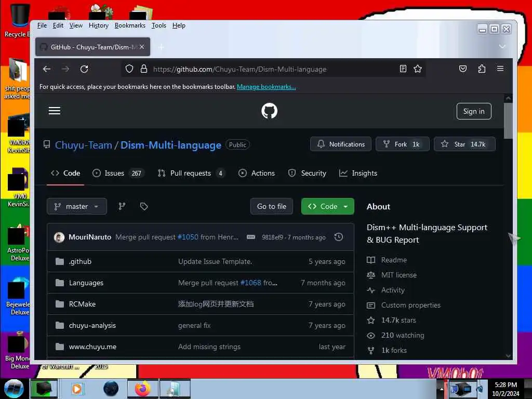Open the www.chuyu.me folder
This screenshot has width=532, height=399.
pos(92,347)
